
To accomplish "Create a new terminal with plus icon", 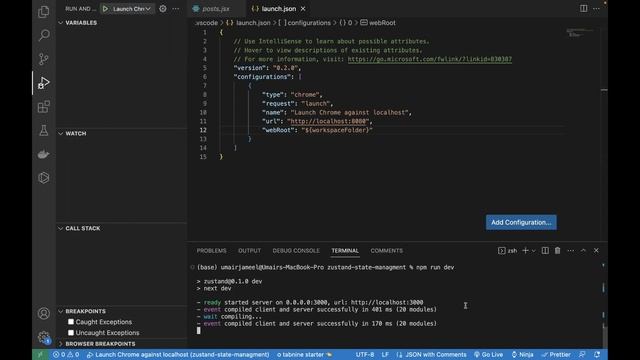I will pyautogui.click(x=525, y=251).
